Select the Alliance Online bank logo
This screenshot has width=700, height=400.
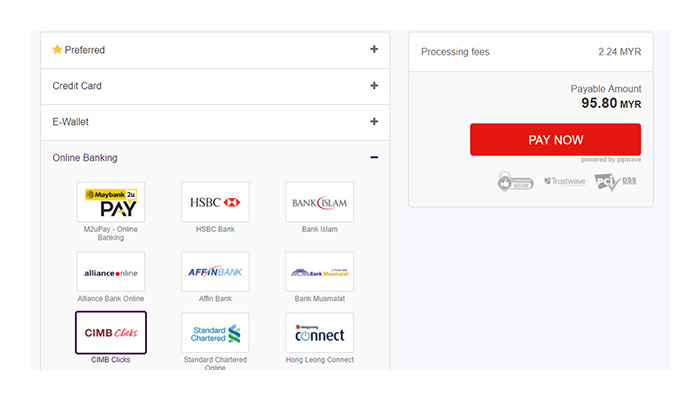coord(111,271)
